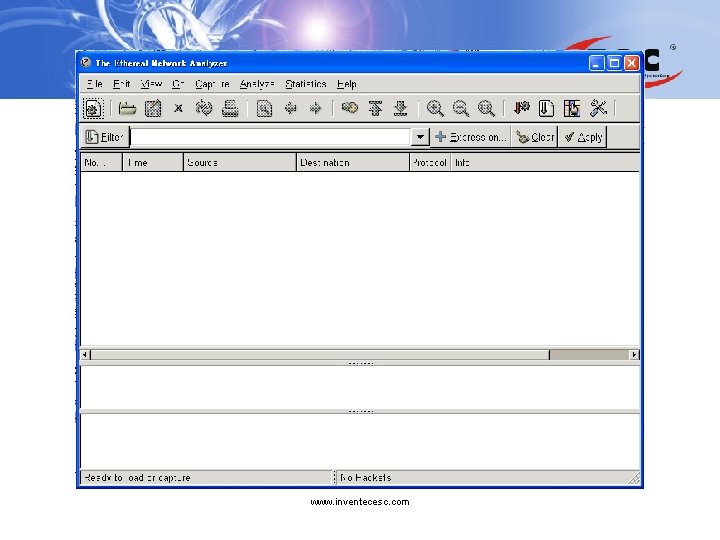Click the Apply filter button
This screenshot has height=540, width=720.
(x=583, y=137)
